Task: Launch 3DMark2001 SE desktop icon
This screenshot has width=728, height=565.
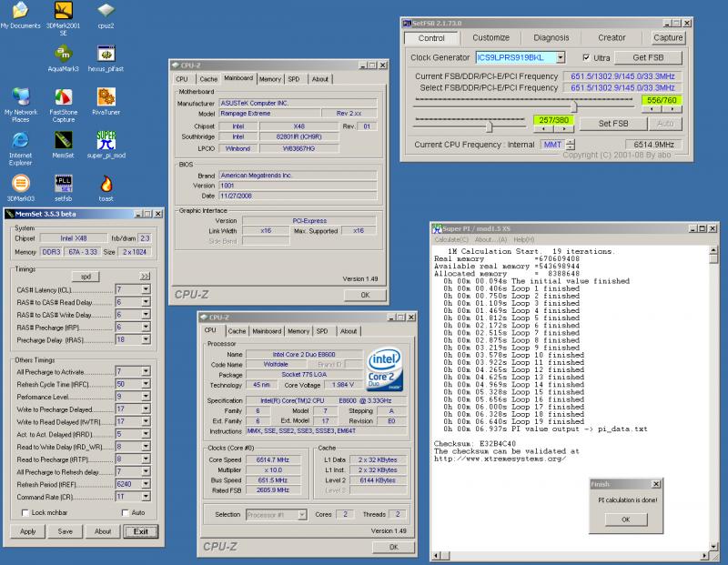Action: click(63, 17)
